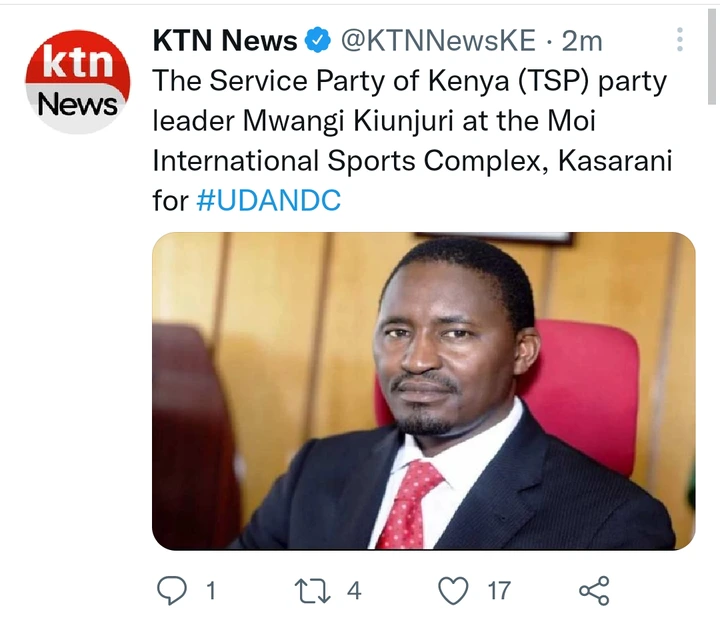Open the 2m timestamp link
720x628 pixels.
(582, 41)
